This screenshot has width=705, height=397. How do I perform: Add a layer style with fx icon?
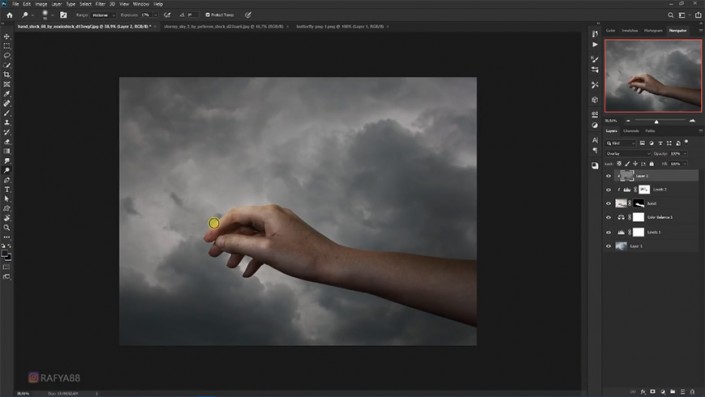pyautogui.click(x=643, y=392)
